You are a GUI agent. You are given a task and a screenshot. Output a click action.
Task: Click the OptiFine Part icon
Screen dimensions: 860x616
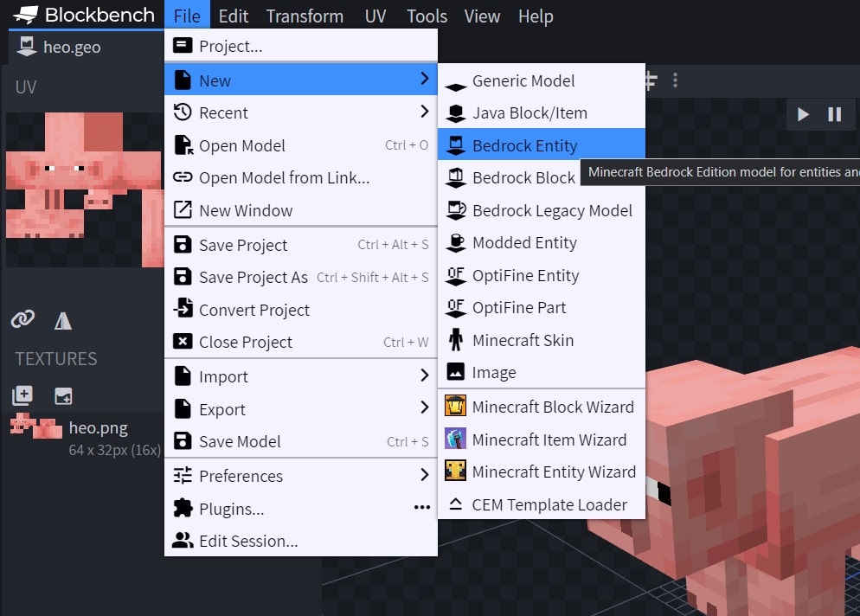click(455, 308)
